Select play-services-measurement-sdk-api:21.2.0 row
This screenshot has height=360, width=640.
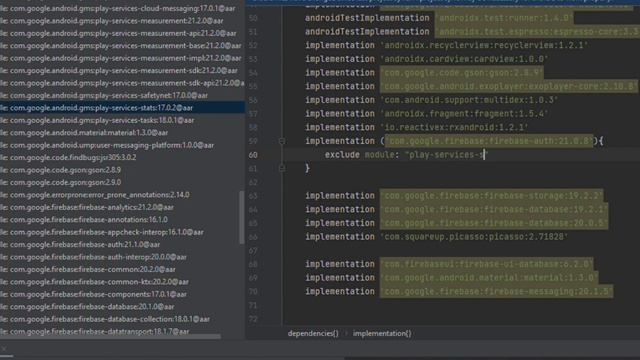[x=122, y=83]
